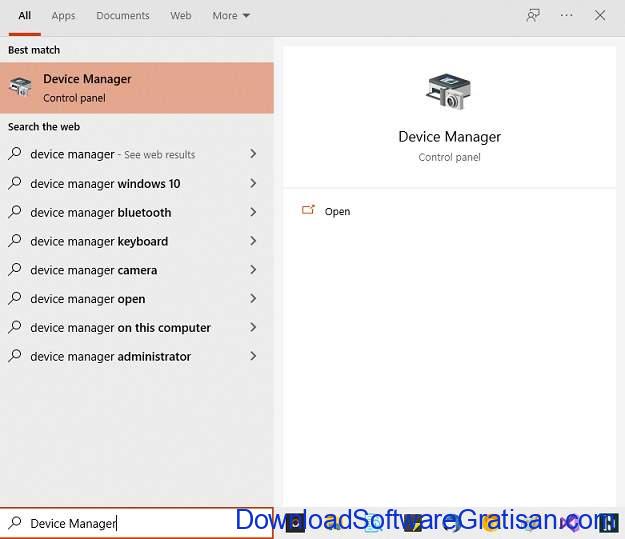Expand arrow for 'device manager windows 10'

pos(253,183)
